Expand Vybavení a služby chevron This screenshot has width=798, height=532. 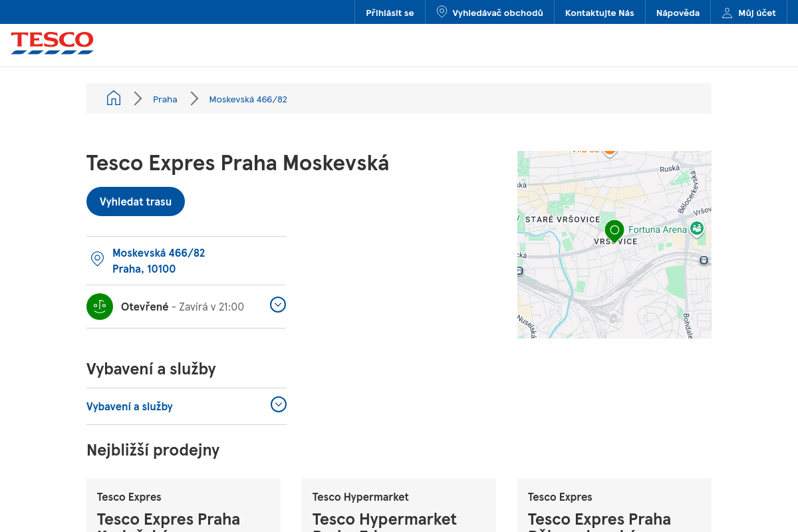pyautogui.click(x=279, y=404)
